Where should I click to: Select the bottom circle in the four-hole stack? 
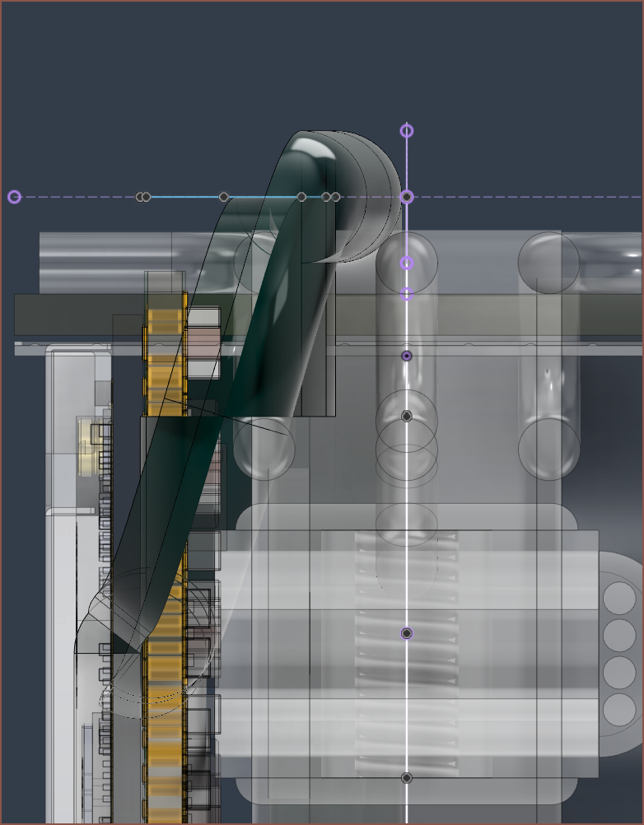click(x=619, y=710)
